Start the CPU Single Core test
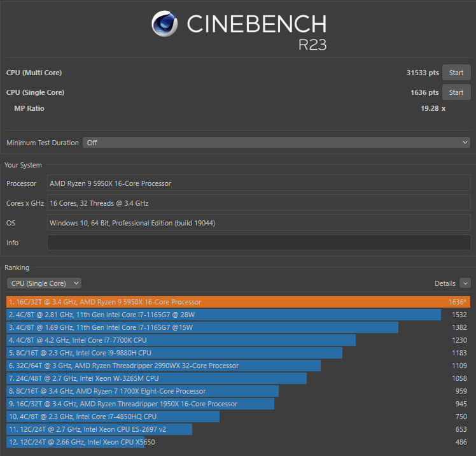476x456 pixels. coord(456,92)
